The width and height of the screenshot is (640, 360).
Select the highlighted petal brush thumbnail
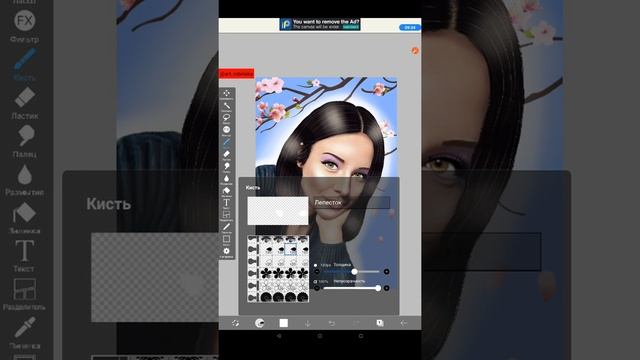coord(291,249)
